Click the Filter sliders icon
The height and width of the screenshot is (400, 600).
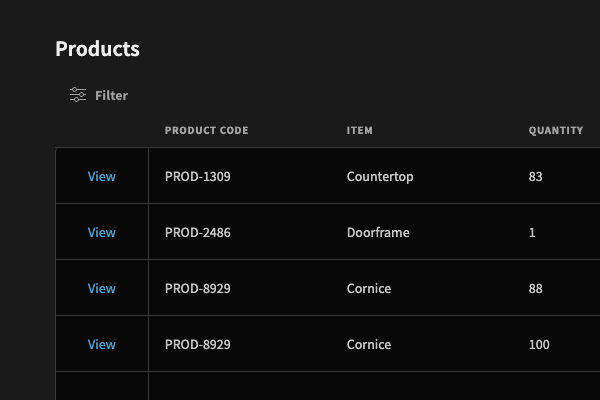tap(78, 95)
